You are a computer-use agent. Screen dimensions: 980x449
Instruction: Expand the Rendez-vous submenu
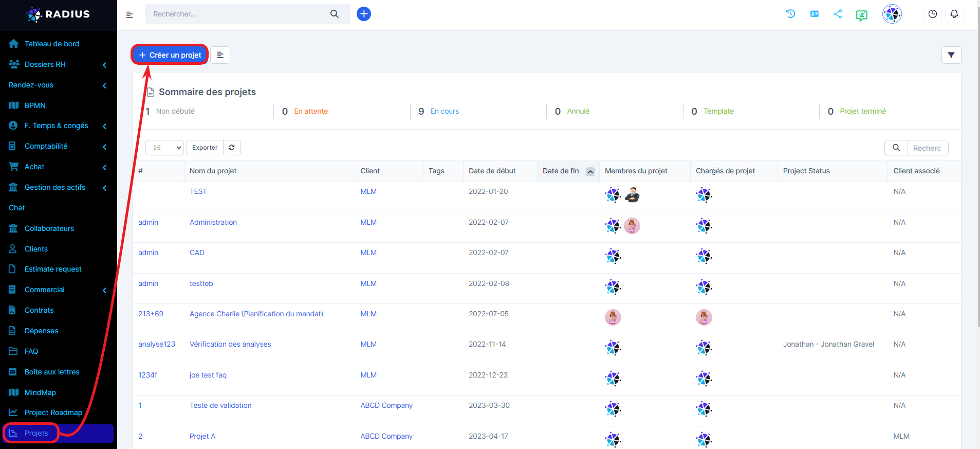tap(105, 85)
